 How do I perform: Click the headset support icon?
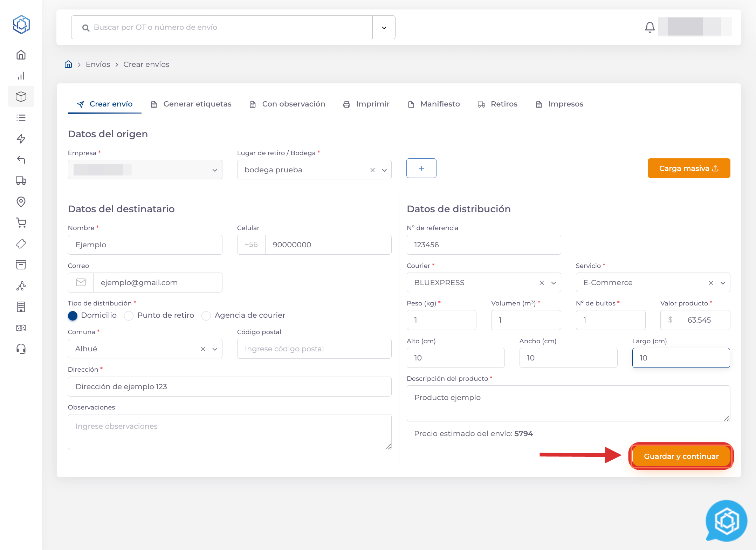(21, 349)
